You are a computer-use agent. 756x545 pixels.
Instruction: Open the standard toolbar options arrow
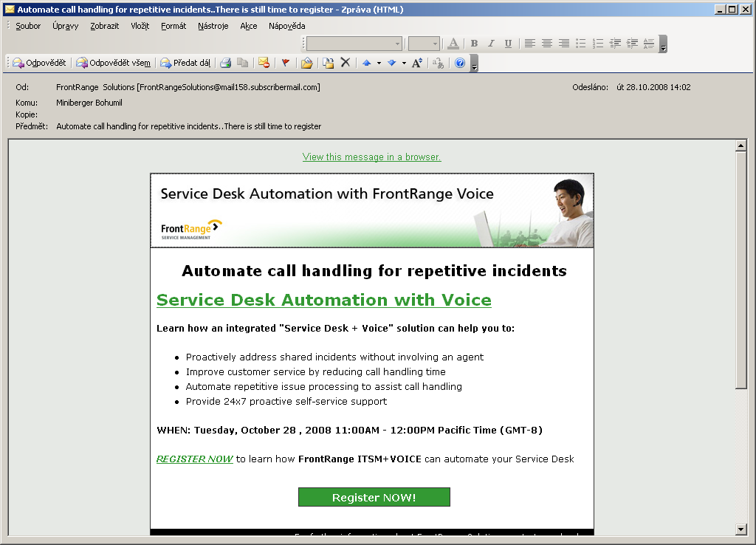[x=475, y=64]
